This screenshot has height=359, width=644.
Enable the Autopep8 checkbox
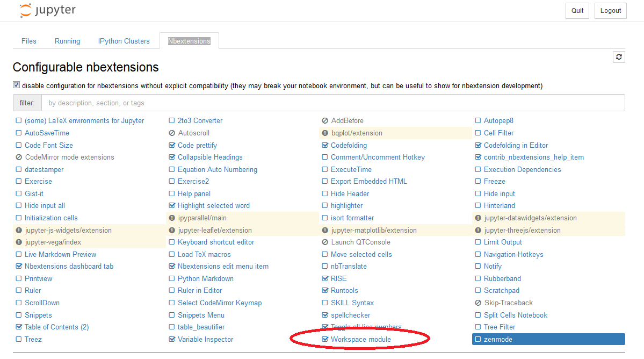point(477,121)
